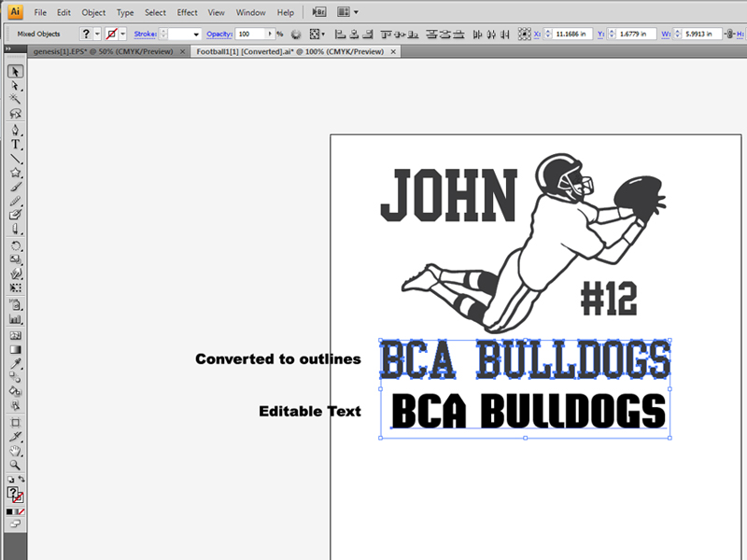Apply solid Color mode button
The width and height of the screenshot is (747, 560).
click(9, 511)
